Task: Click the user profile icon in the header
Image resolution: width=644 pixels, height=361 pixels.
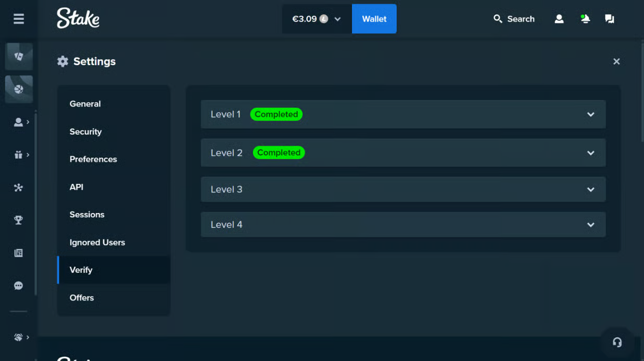Action: pyautogui.click(x=559, y=19)
